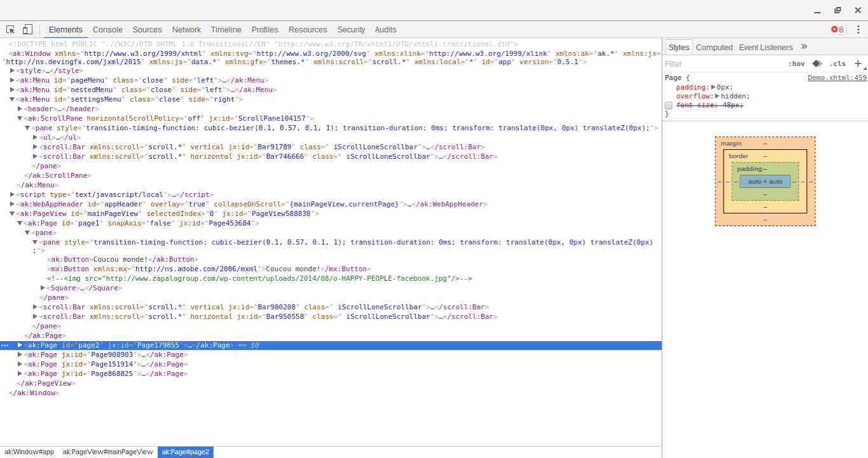Expand the ak:Menu nestedMenu node
Screen dimensions: 868x458
12,90
